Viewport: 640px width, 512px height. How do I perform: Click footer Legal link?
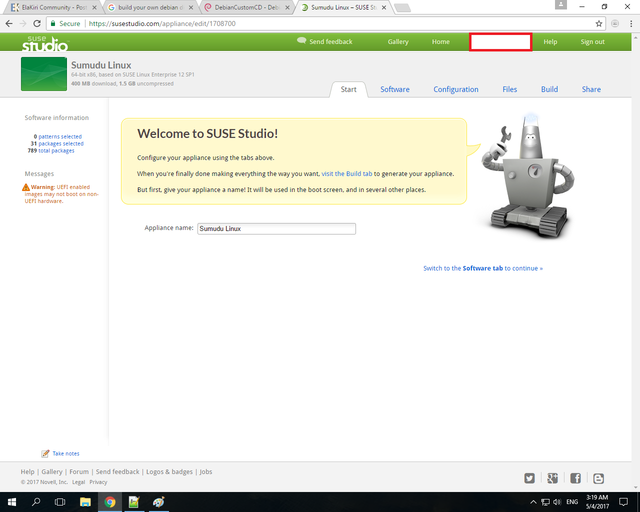click(x=78, y=482)
